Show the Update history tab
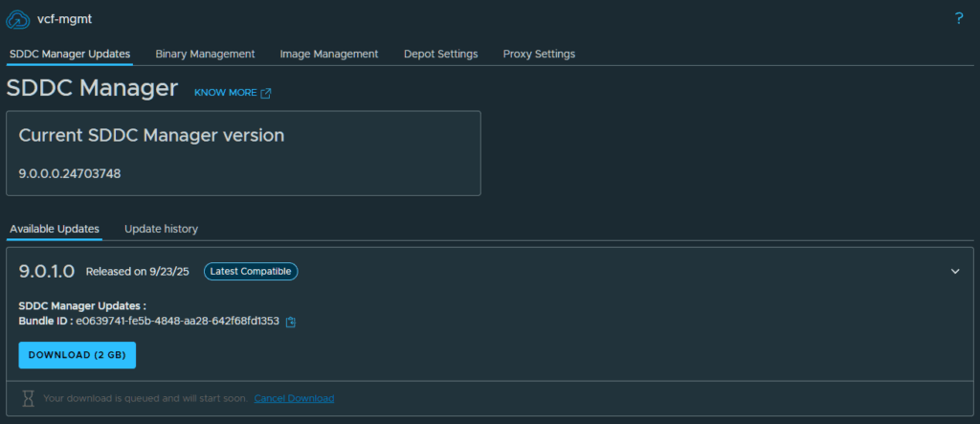The width and height of the screenshot is (980, 424). pyautogui.click(x=161, y=229)
